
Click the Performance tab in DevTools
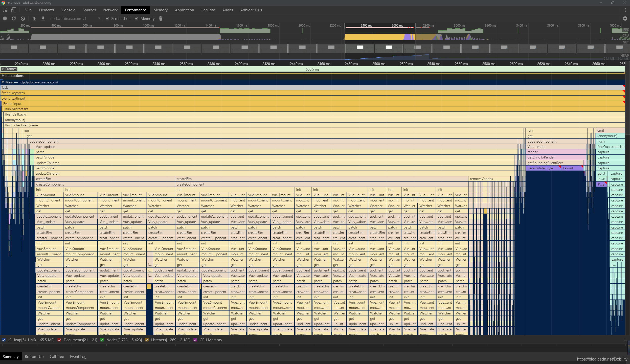click(135, 10)
